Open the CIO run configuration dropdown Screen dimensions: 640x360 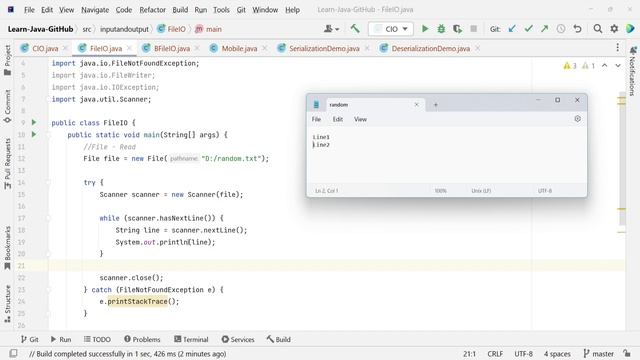[391, 29]
